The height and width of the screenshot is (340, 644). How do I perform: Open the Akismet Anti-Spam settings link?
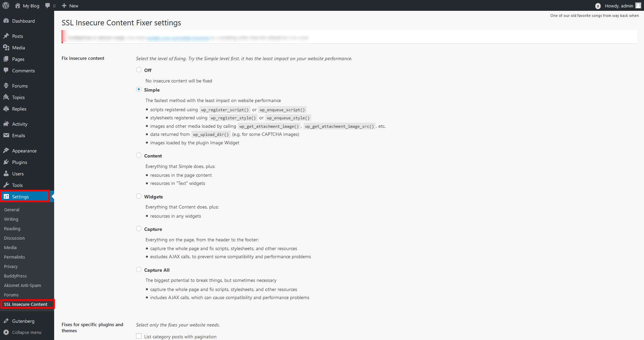[22, 286]
